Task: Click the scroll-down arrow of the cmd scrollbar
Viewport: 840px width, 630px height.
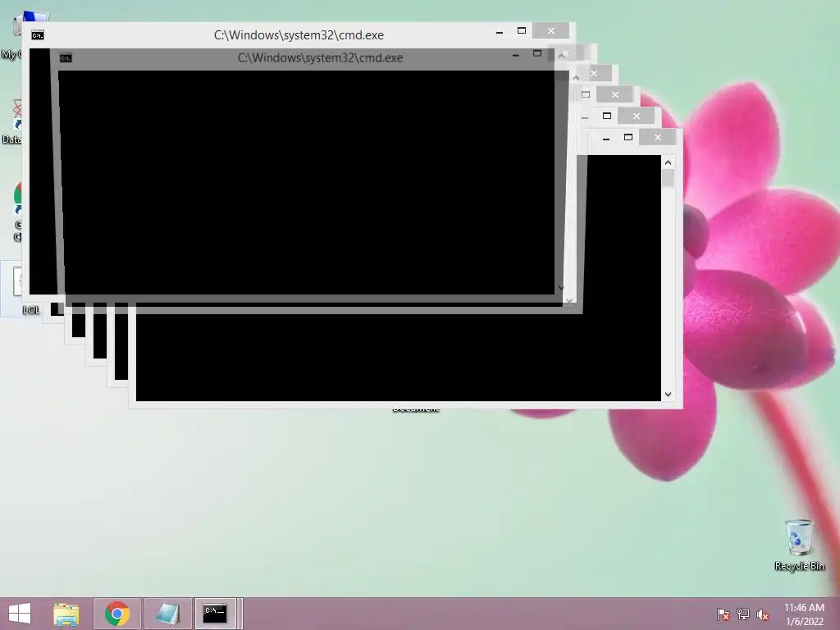Action: click(668, 395)
